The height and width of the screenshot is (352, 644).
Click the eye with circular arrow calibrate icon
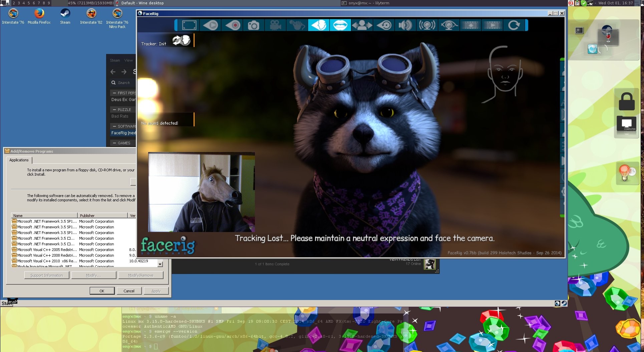pyautogui.click(x=383, y=25)
